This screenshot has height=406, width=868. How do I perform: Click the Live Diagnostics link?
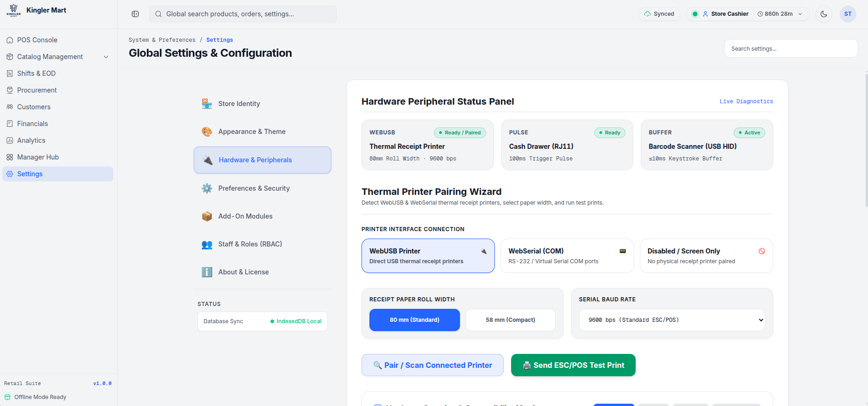(x=746, y=101)
